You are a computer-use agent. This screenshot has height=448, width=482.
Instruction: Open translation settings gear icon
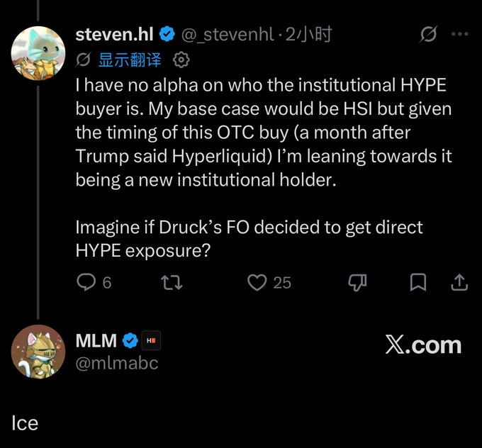coord(181,60)
